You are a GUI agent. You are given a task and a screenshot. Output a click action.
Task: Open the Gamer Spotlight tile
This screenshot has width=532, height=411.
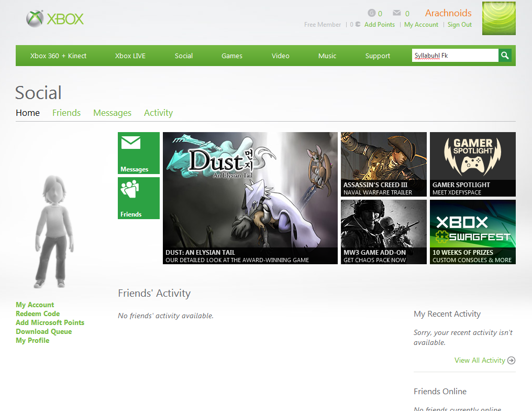click(x=473, y=165)
